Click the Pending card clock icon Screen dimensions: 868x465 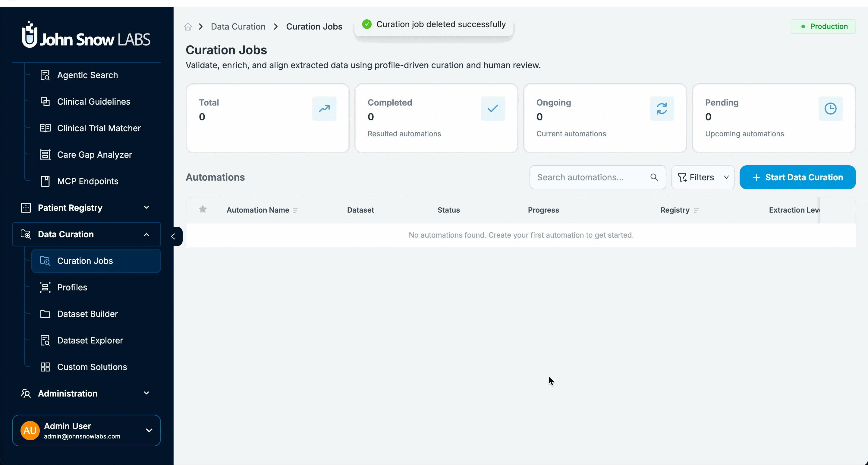[x=831, y=109]
